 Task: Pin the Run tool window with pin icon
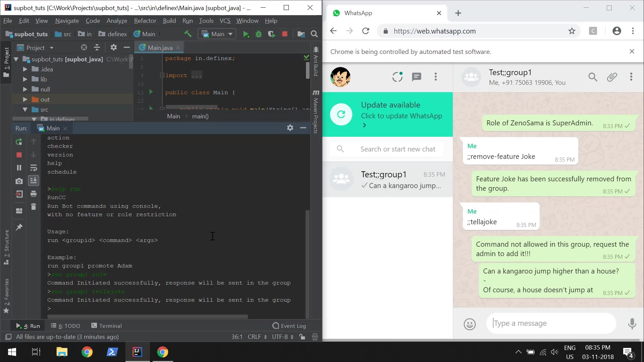[x=19, y=227]
